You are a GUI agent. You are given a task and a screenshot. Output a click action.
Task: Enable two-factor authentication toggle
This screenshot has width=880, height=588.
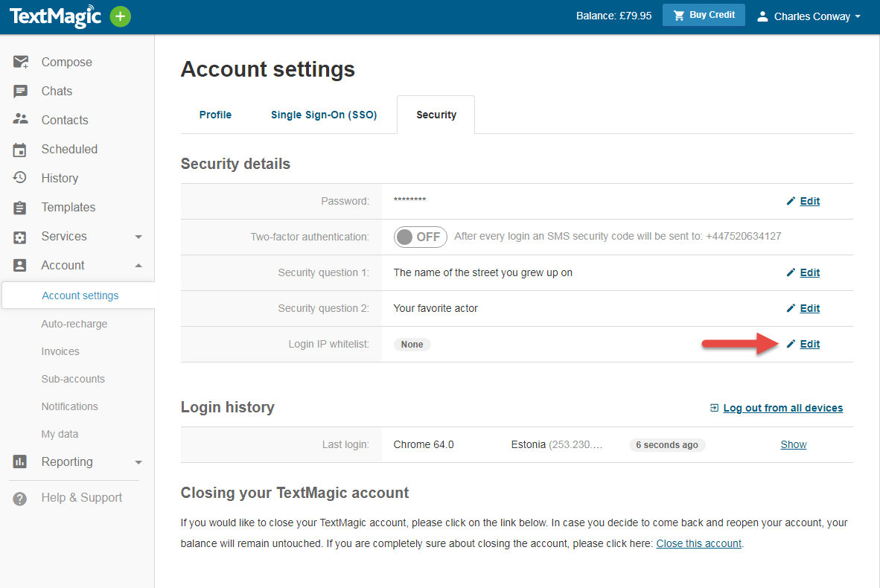420,237
